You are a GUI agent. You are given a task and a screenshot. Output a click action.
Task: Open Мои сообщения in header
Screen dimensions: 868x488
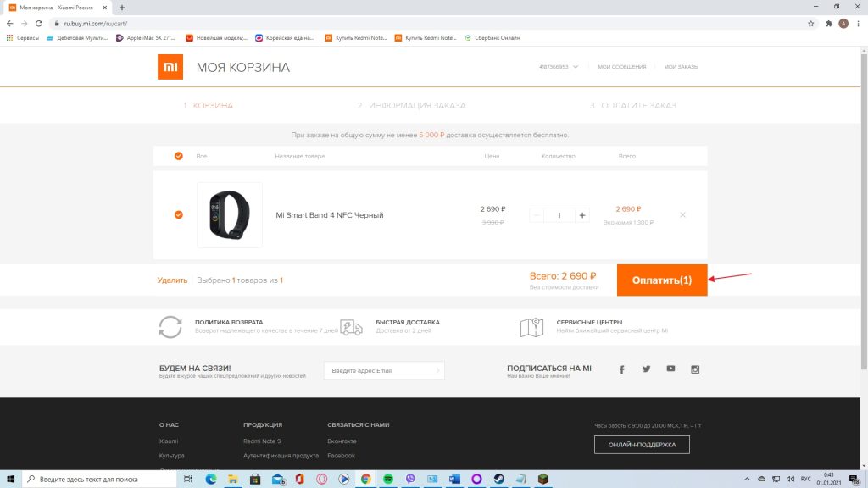tap(621, 67)
